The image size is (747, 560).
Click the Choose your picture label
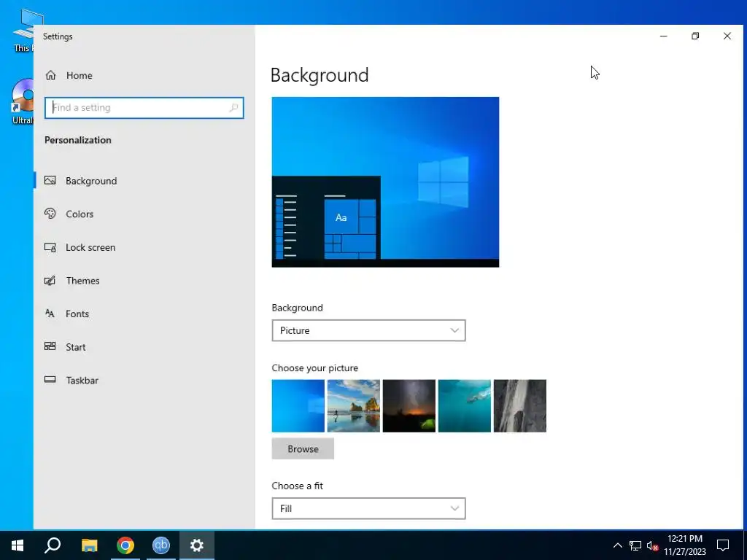[315, 368]
